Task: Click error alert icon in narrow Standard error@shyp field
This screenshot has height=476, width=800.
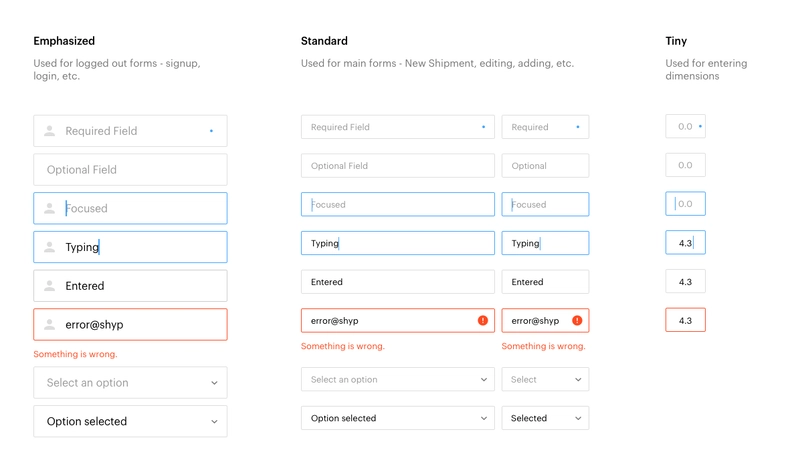Action: point(577,320)
